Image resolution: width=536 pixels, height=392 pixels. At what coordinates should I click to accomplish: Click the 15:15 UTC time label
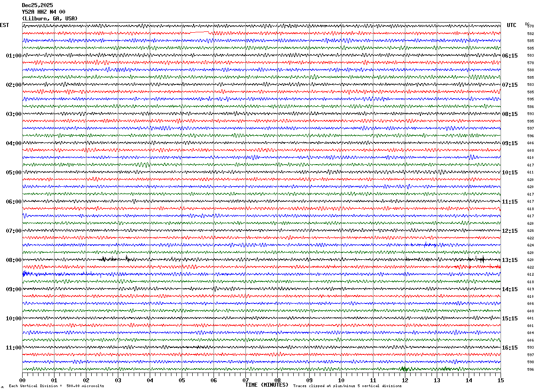[x=510, y=319]
